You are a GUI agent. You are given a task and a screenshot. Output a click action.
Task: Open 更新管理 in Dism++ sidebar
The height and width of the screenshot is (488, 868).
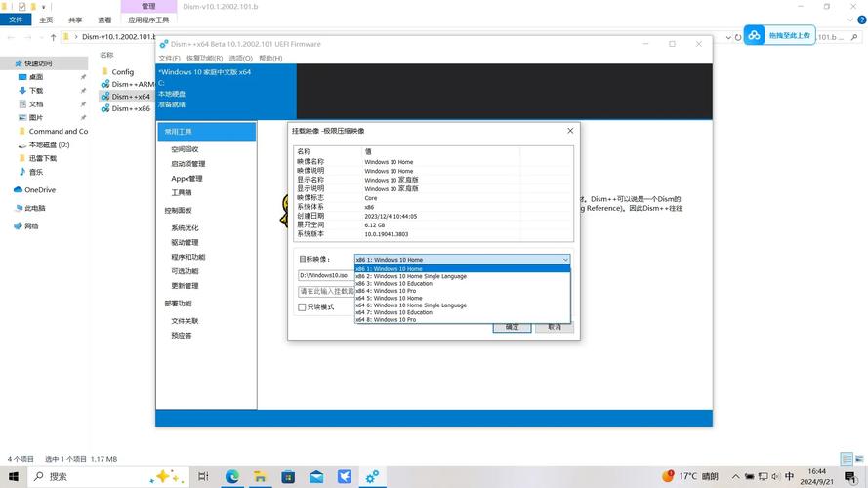185,286
